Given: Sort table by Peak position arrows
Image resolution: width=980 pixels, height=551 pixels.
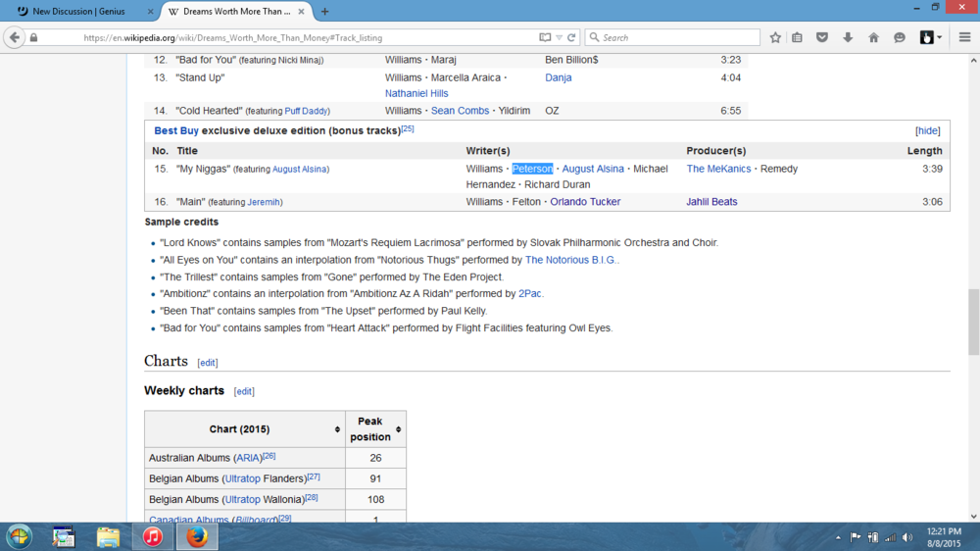Looking at the screenshot, I should (x=398, y=429).
